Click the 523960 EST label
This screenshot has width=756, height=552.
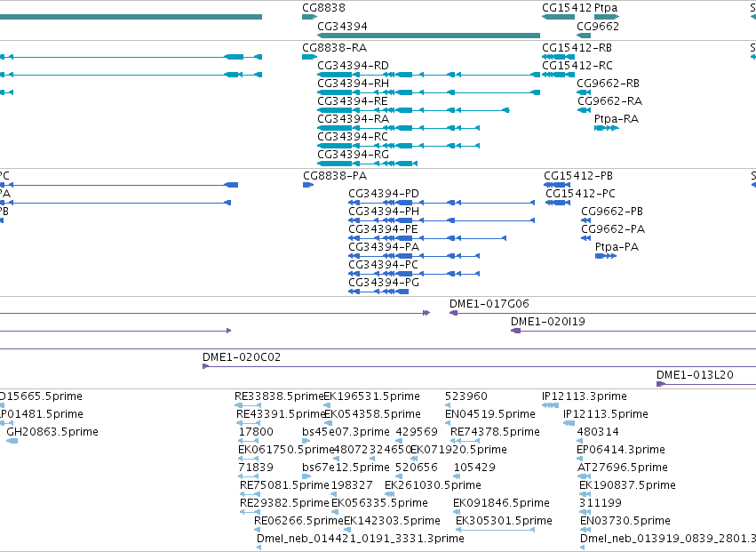pos(466,396)
